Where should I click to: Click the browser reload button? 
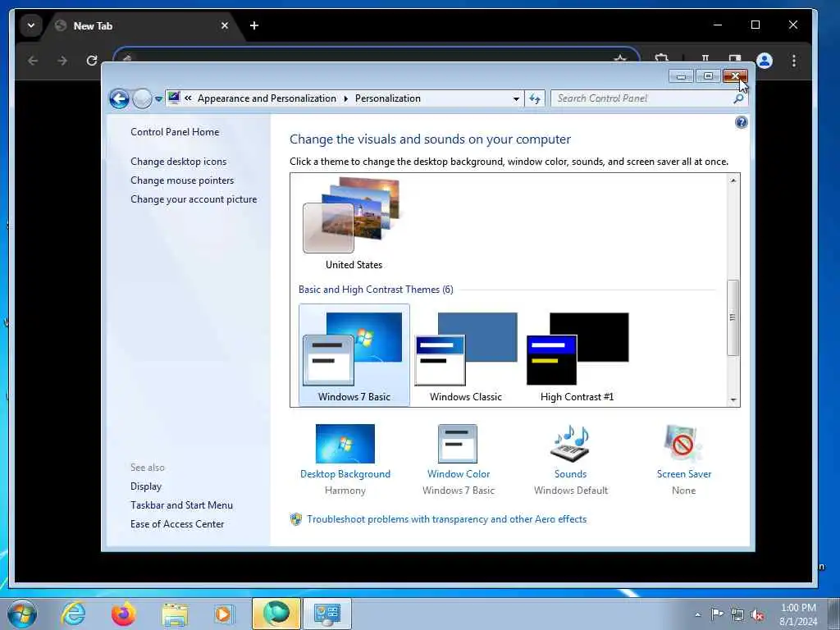(x=92, y=61)
